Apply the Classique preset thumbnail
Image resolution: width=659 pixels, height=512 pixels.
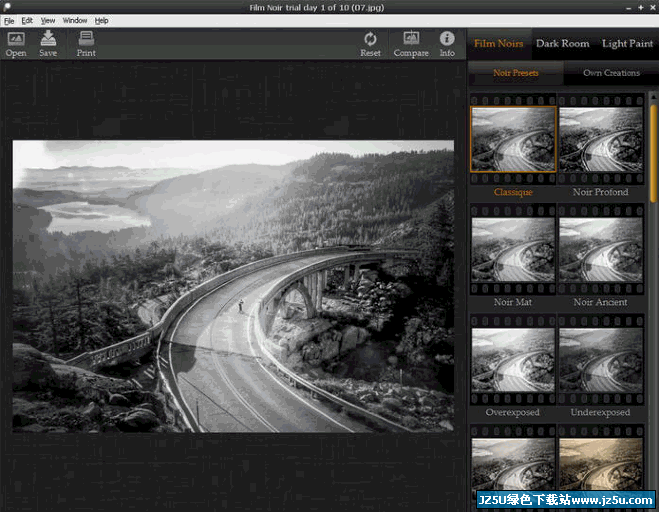click(513, 139)
